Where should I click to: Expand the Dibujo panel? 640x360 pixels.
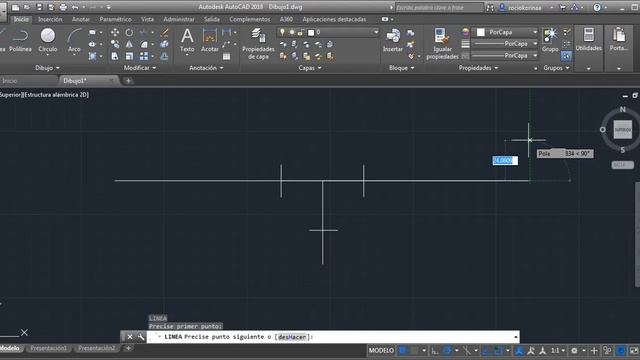(47, 68)
